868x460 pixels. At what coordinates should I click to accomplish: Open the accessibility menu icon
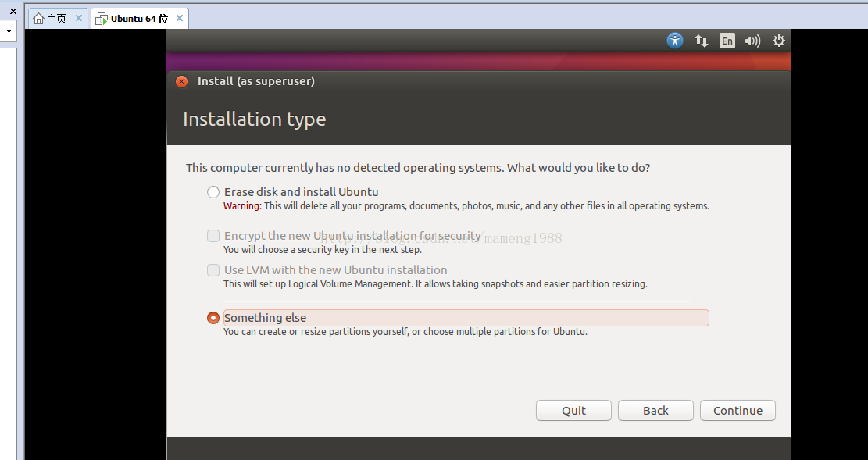tap(675, 41)
